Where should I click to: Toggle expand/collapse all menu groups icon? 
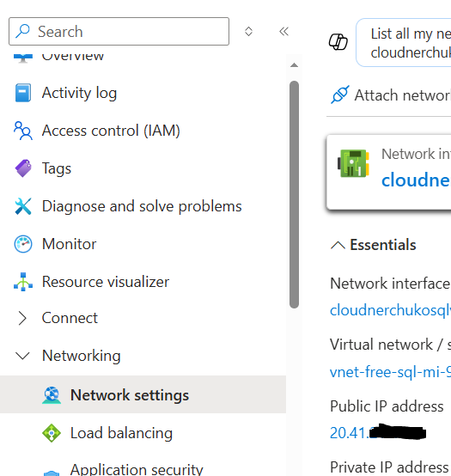[248, 31]
